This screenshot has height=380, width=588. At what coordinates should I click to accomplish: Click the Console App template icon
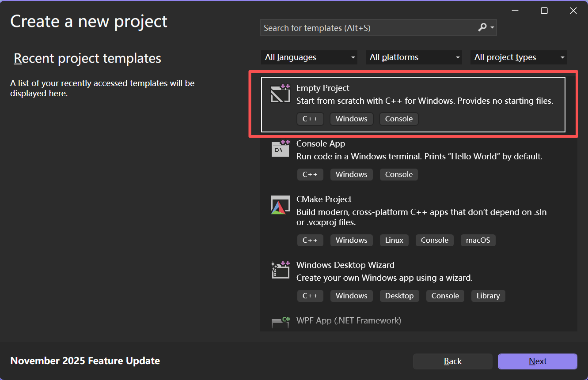280,149
